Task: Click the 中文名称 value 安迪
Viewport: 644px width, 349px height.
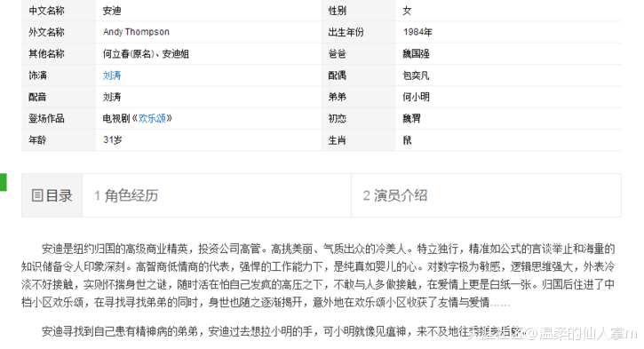Action: click(x=112, y=11)
